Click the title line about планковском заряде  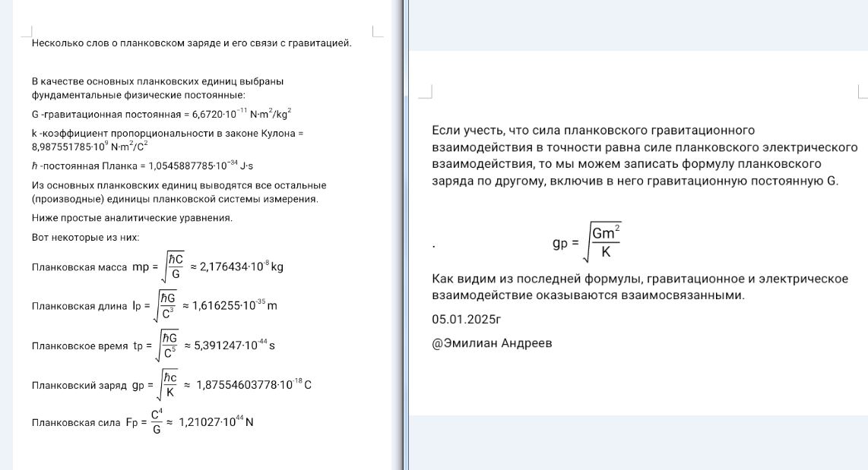coord(192,43)
